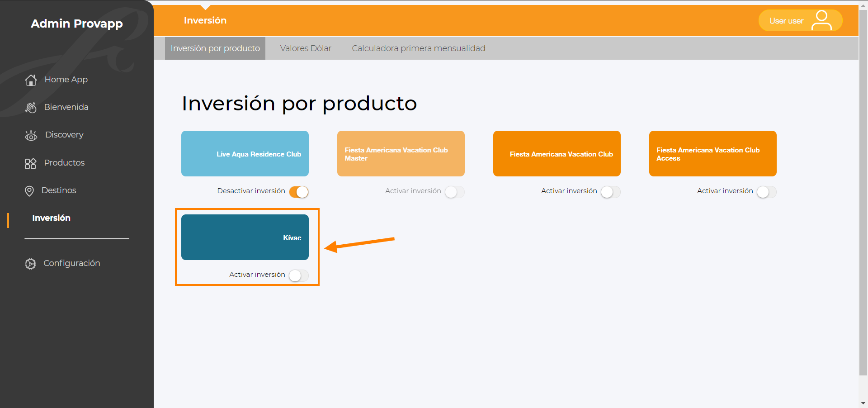This screenshot has height=408, width=868.
Task: Open the Live Aqua Residence Club card
Action: pos(245,154)
